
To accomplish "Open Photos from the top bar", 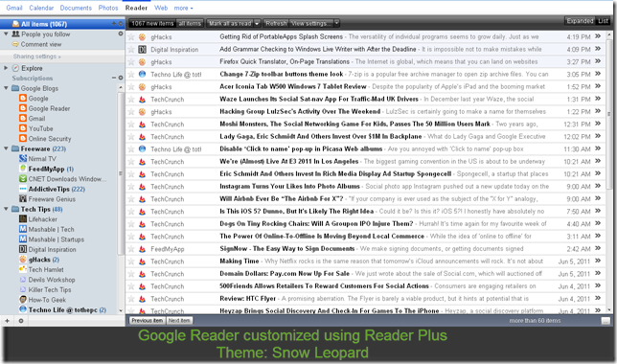I will 108,8.
